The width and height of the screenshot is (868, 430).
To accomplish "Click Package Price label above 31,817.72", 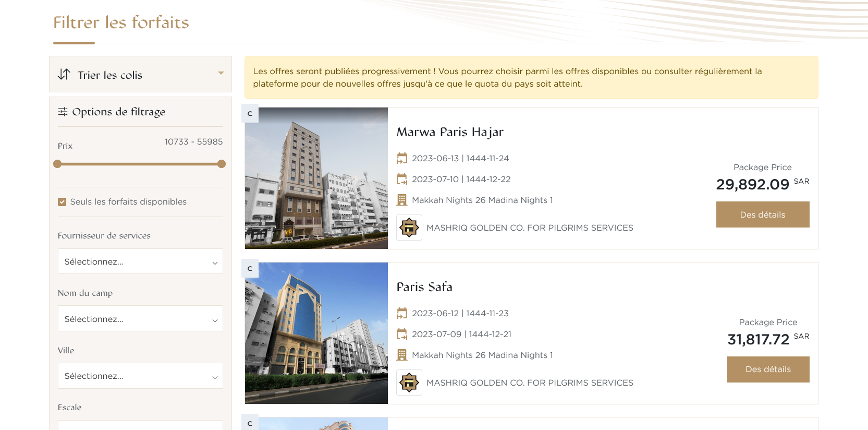I will (x=768, y=322).
